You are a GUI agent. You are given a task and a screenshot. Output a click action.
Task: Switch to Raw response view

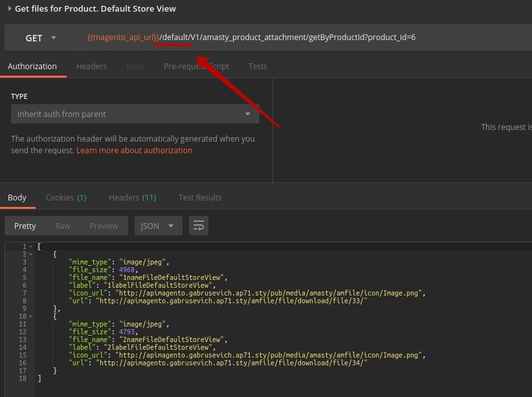(63, 226)
